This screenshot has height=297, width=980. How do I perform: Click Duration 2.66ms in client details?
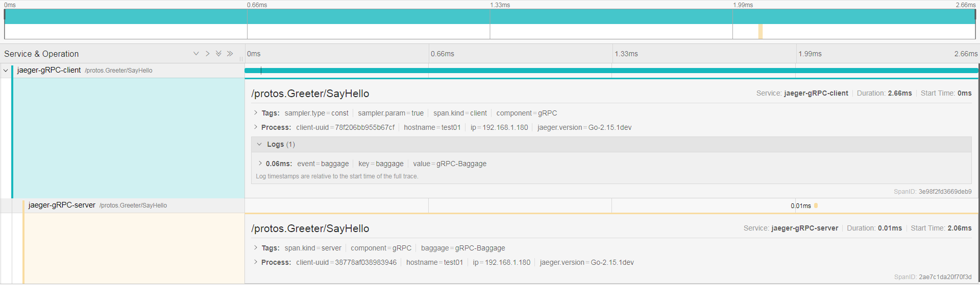point(884,93)
